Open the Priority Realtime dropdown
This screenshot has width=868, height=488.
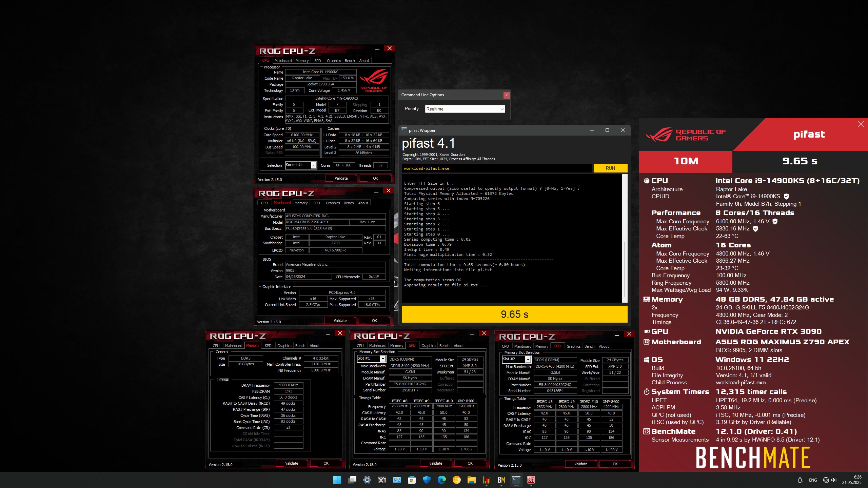point(465,109)
